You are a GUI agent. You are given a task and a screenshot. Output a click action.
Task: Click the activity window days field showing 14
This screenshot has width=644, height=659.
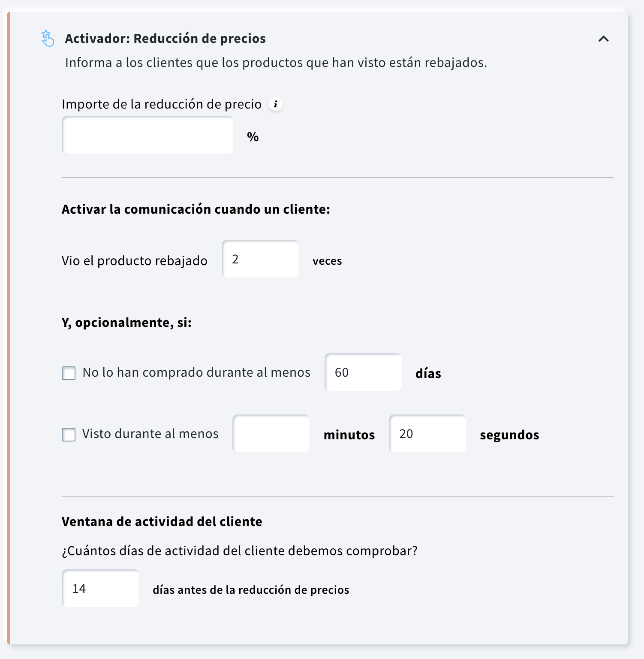(x=100, y=589)
